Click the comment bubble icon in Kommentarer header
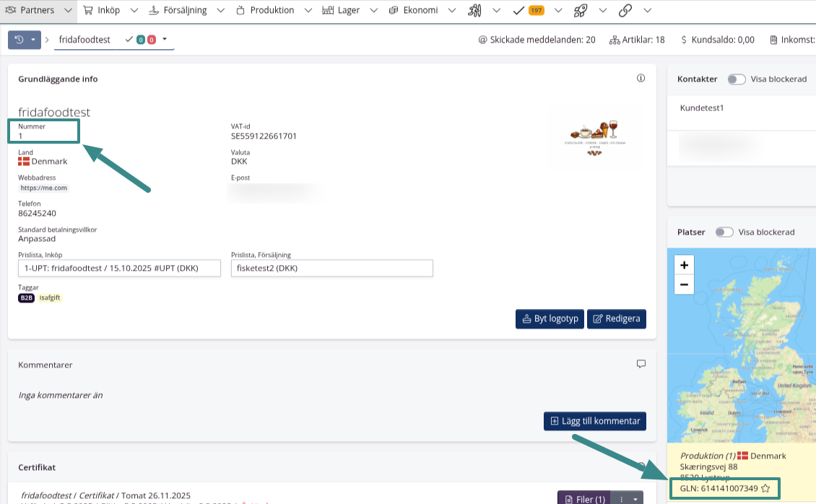The height and width of the screenshot is (504, 816). [641, 364]
